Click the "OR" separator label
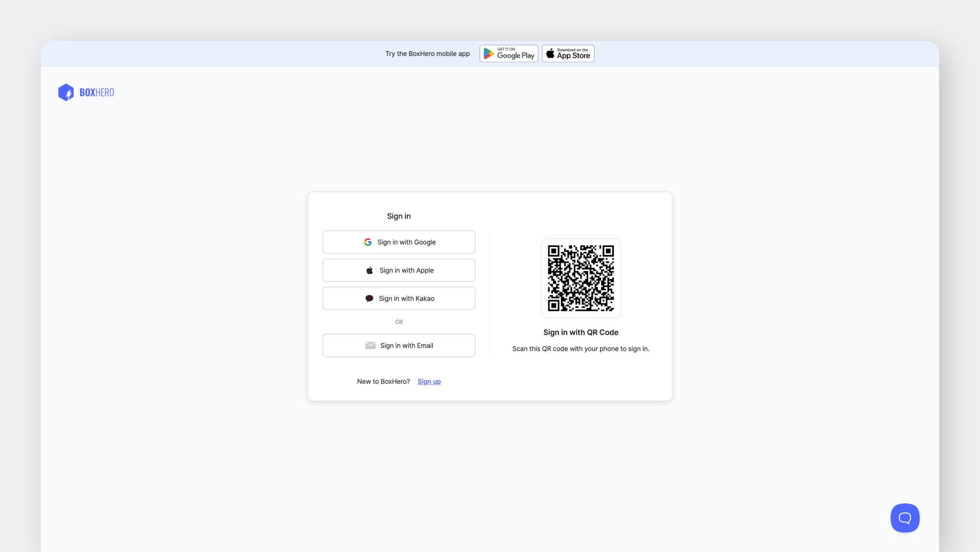Screen dimensions: 980x552 399,322
